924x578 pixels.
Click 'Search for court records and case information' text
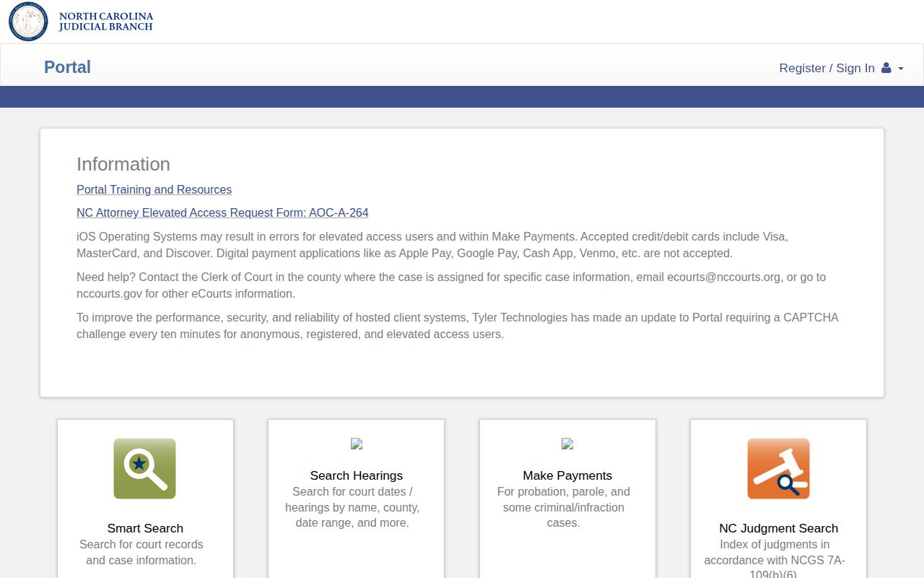pos(141,552)
